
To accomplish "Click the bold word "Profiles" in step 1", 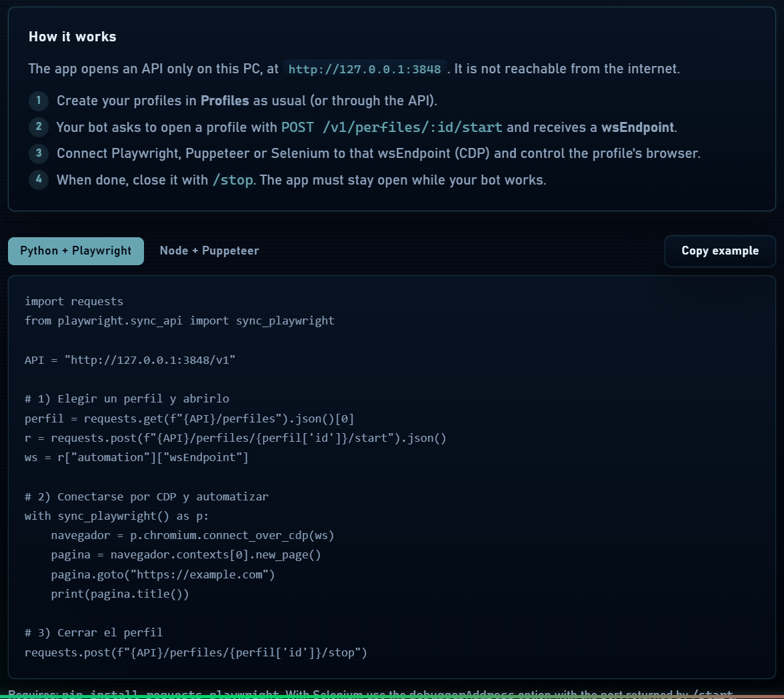I will [x=225, y=101].
